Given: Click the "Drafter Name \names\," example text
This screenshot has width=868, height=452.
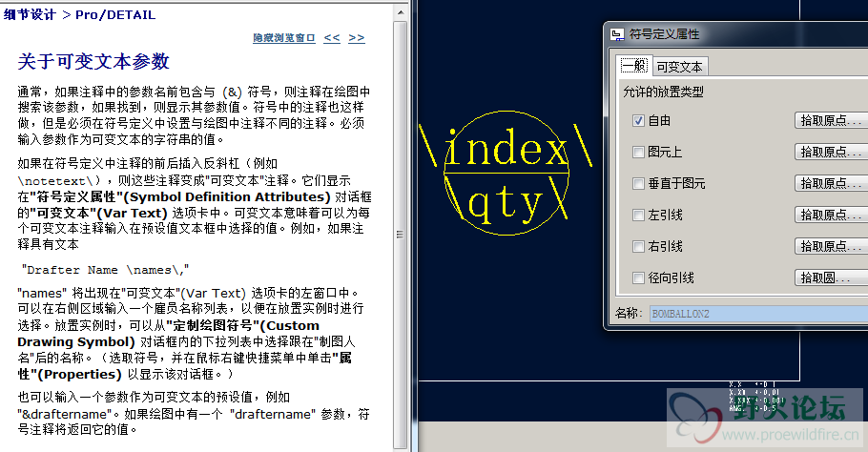Looking at the screenshot, I should click(x=105, y=270).
